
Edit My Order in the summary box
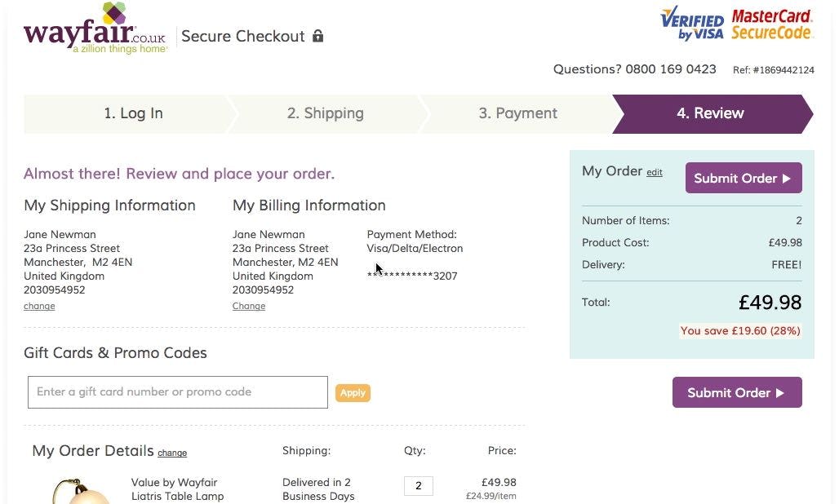point(655,173)
